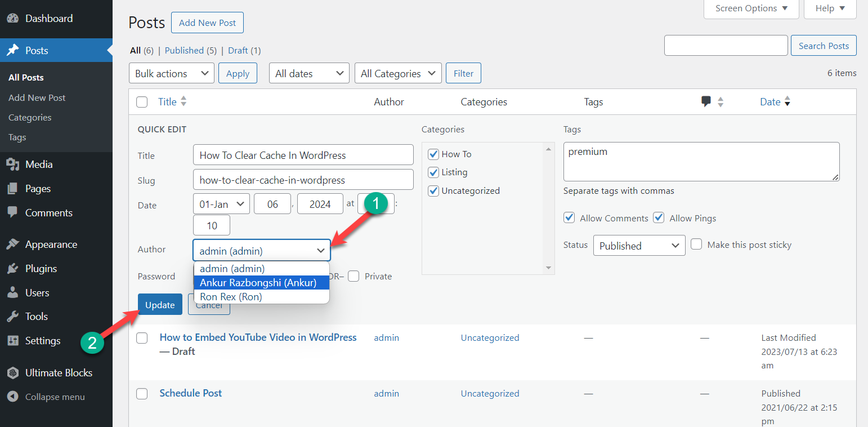Expand the Screen Options panel
This screenshot has height=427, width=868.
pos(751,8)
